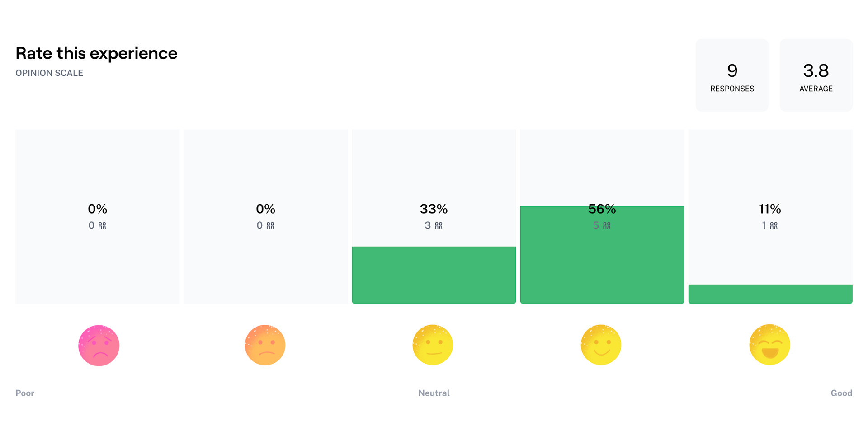Click the 'Good' scale label
The width and height of the screenshot is (868, 426).
click(x=841, y=393)
